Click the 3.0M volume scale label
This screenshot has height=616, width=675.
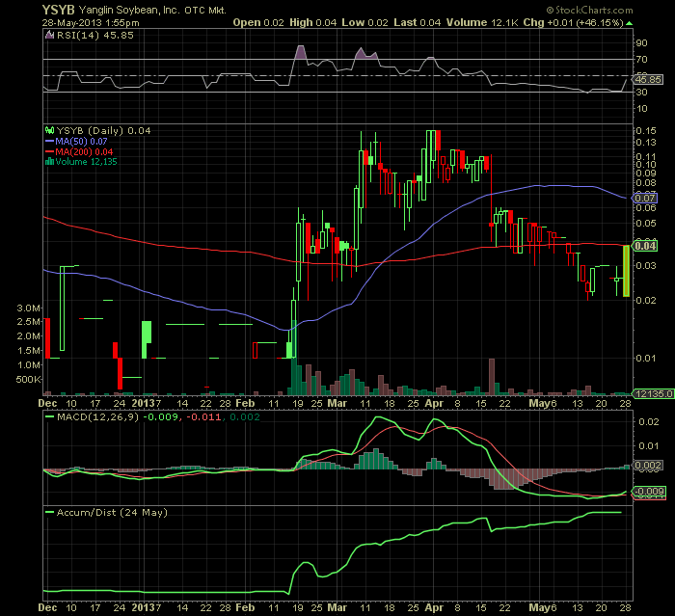(29, 308)
